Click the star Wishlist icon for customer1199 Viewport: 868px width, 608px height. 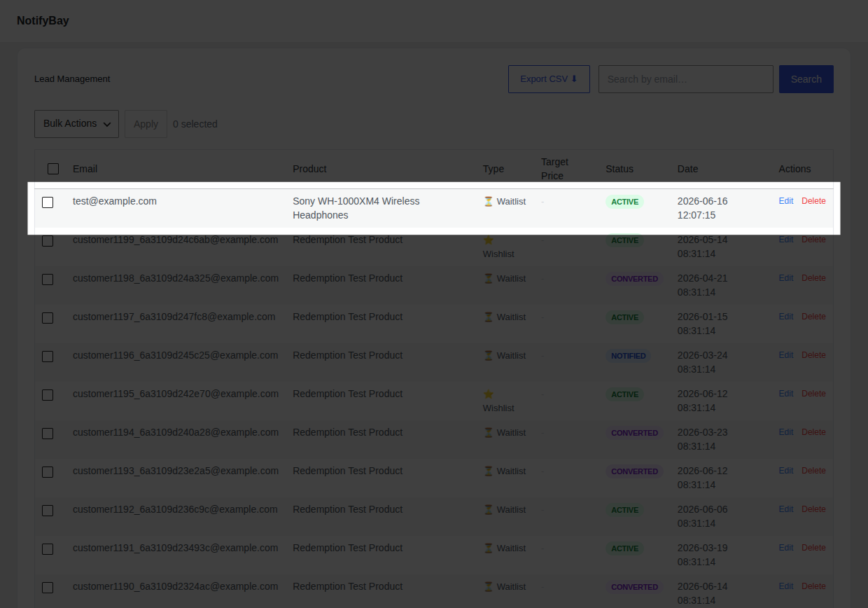[489, 240]
